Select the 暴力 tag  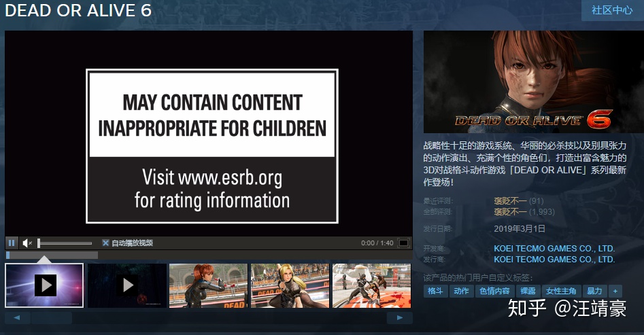(594, 291)
